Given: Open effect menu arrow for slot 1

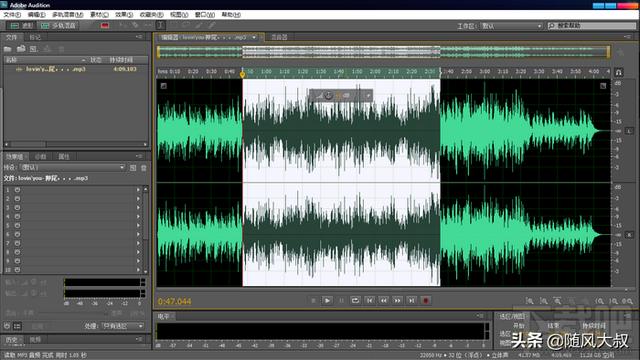Looking at the screenshot, I should point(138,190).
